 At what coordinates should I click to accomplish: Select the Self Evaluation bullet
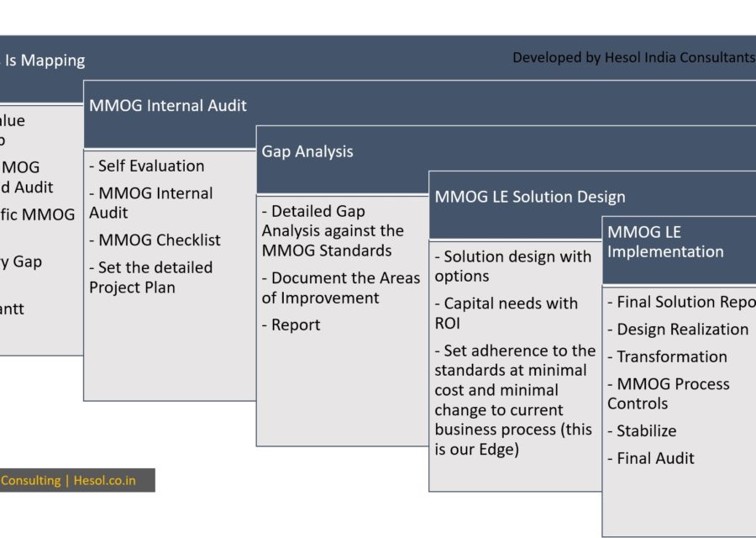pos(146,166)
